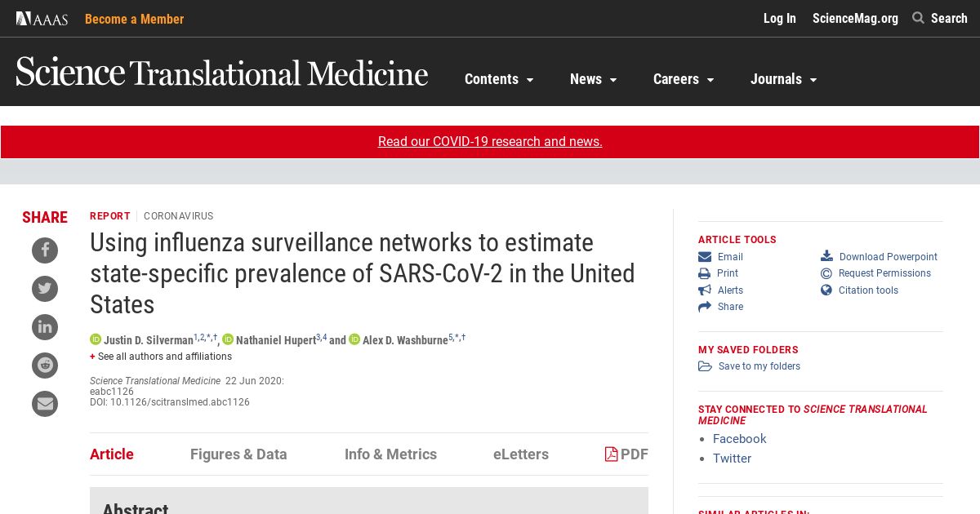The width and height of the screenshot is (980, 514).
Task: Expand the Journals dropdown menu
Action: [x=784, y=79]
